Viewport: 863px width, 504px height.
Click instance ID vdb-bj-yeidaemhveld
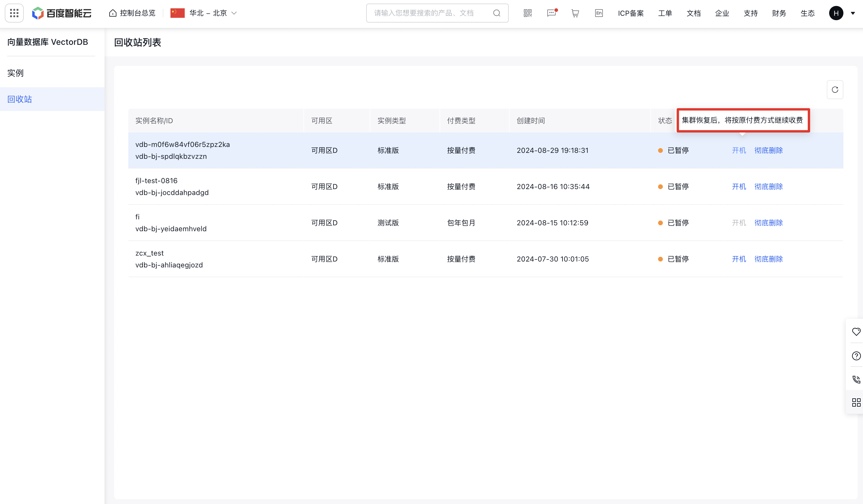171,229
